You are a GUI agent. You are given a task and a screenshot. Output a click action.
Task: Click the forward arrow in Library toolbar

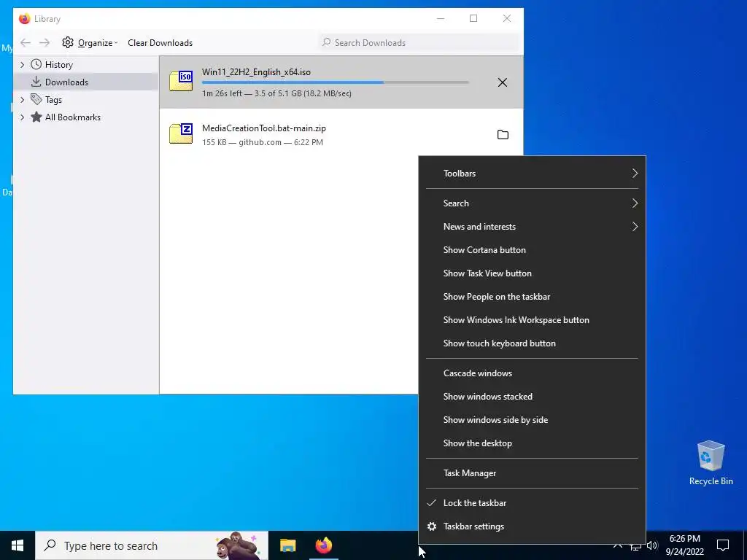click(x=44, y=43)
